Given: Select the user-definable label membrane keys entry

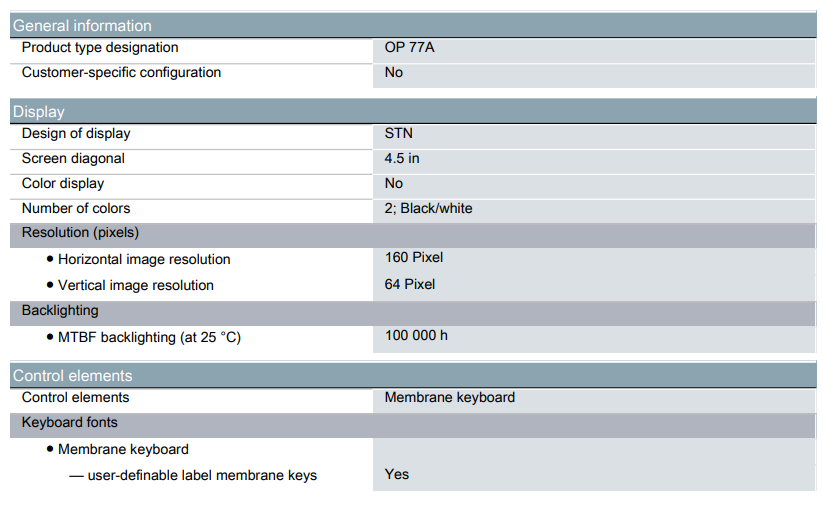Looking at the screenshot, I should click(x=193, y=476).
